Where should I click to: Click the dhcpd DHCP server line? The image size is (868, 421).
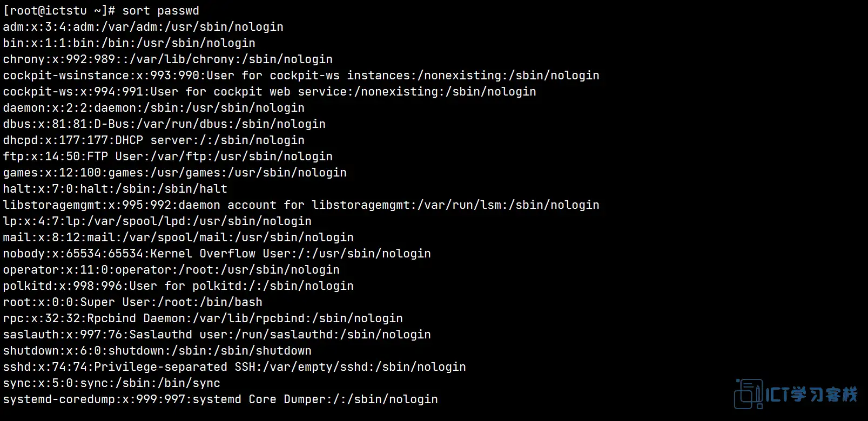(154, 140)
